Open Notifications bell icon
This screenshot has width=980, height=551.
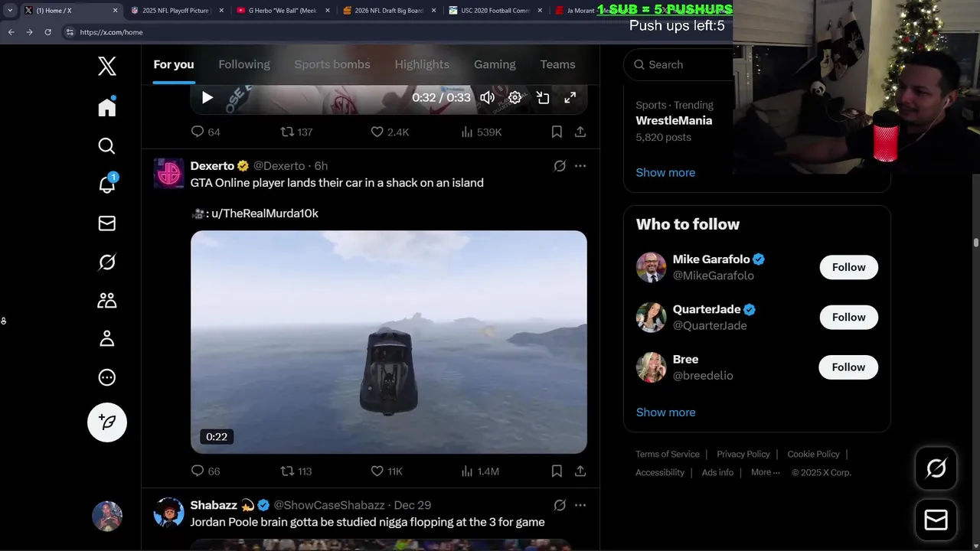[107, 184]
